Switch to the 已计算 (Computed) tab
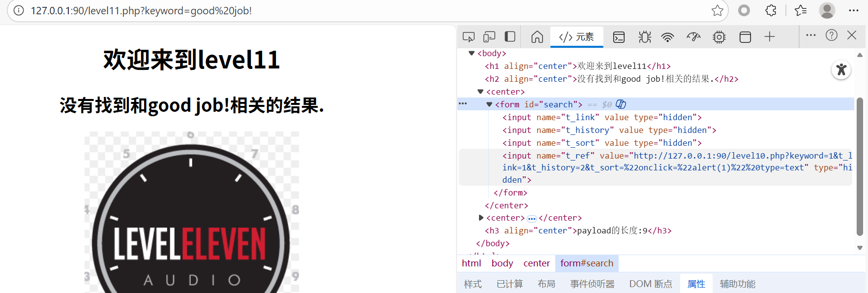The width and height of the screenshot is (868, 293). point(510,284)
